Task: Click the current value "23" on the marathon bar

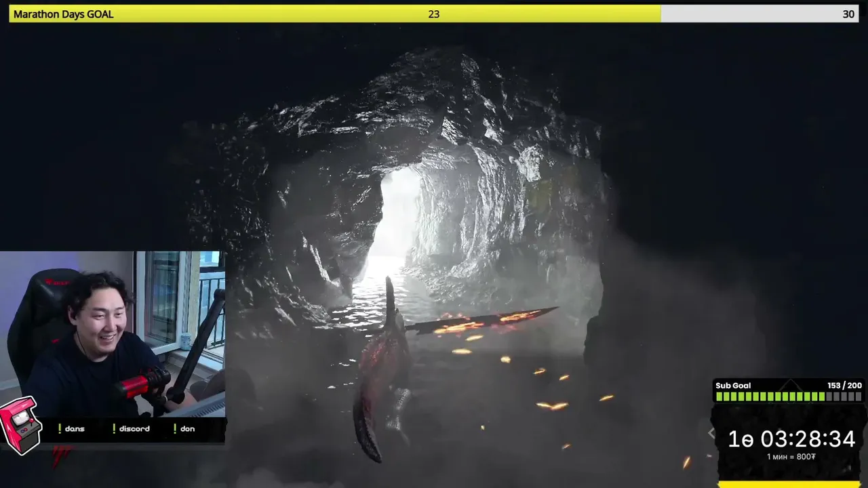Action: click(434, 14)
